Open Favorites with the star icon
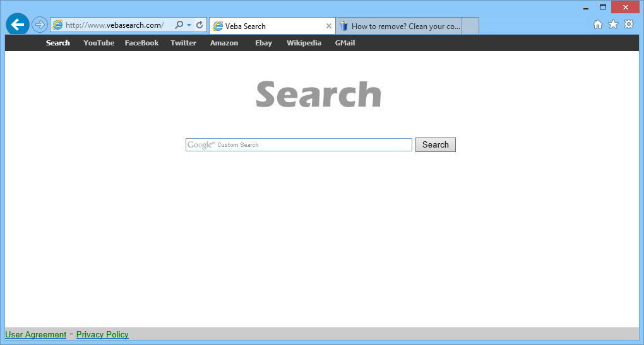 click(613, 25)
